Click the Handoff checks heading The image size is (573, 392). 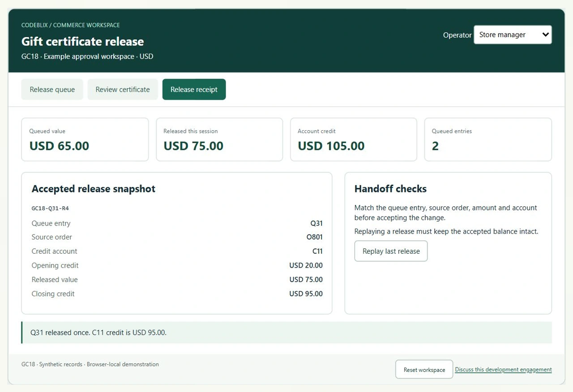[390, 189]
